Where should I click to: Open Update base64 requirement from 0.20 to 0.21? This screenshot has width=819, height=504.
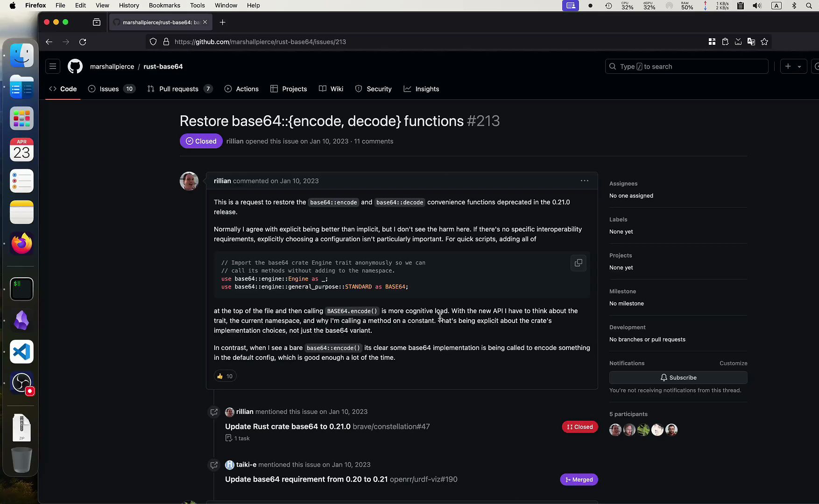click(306, 479)
